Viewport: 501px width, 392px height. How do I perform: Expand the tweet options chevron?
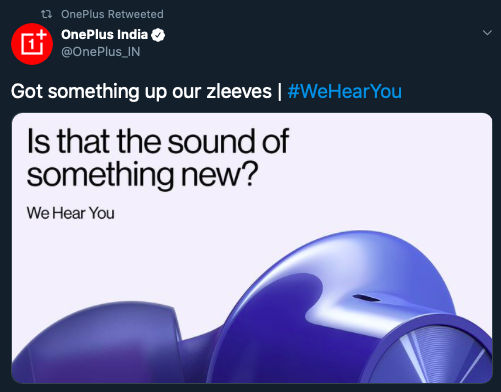(487, 33)
